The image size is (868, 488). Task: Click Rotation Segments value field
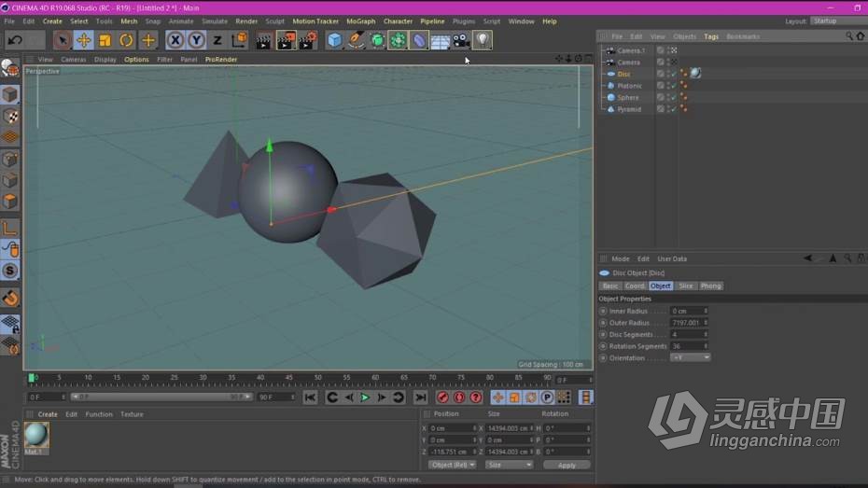(x=686, y=346)
